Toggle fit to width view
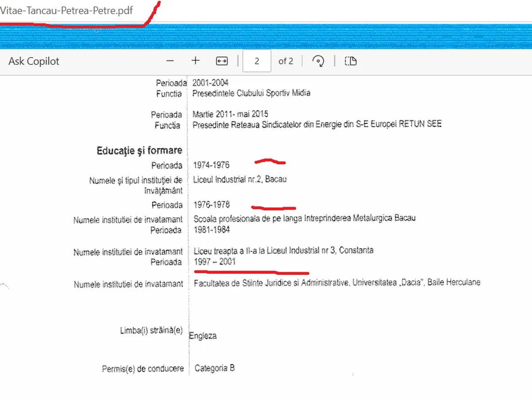 pyautogui.click(x=222, y=61)
